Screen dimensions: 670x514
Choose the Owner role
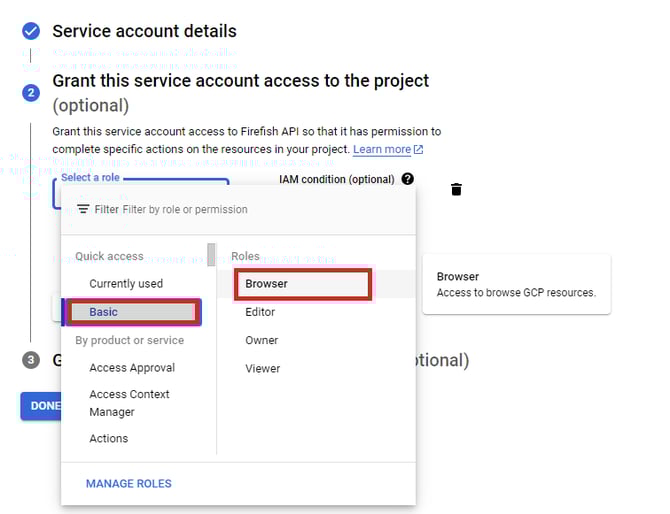coord(262,340)
